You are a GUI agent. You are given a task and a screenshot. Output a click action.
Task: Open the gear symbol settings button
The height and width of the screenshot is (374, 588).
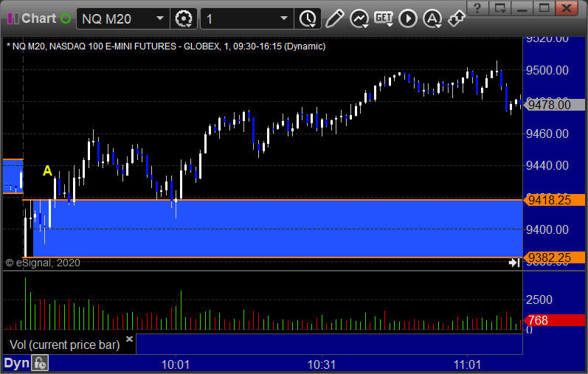pos(184,18)
